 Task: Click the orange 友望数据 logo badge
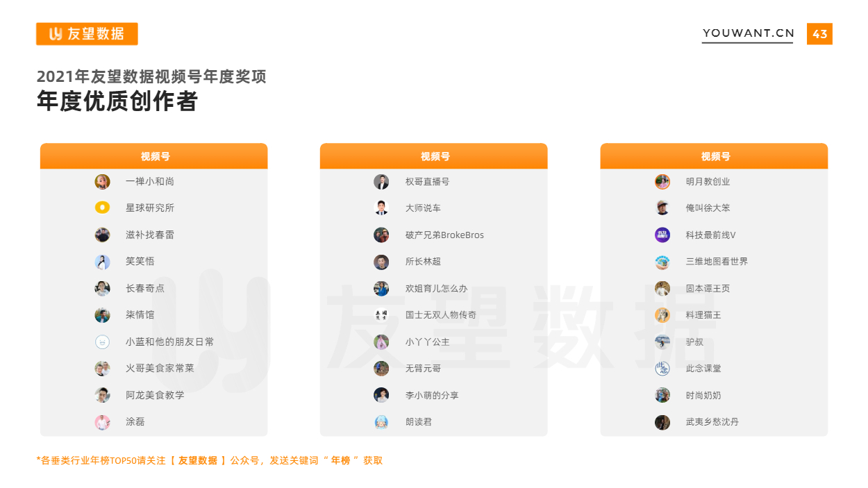[87, 34]
